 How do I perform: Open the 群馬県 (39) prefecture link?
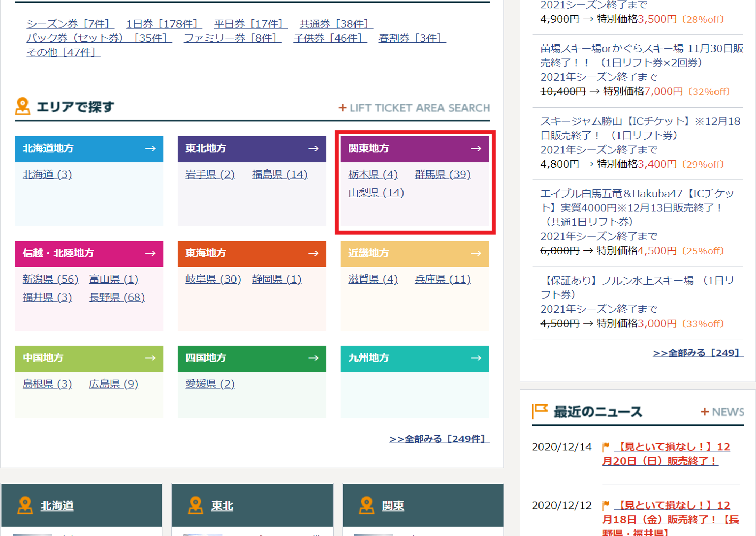pos(442,175)
